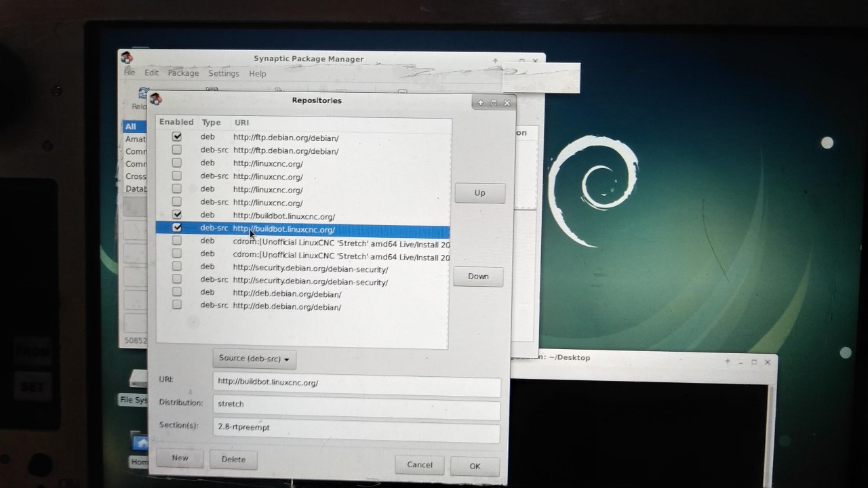Enable the deb deb.debian.org repository checkbox
The height and width of the screenshot is (488, 868).
click(x=177, y=291)
